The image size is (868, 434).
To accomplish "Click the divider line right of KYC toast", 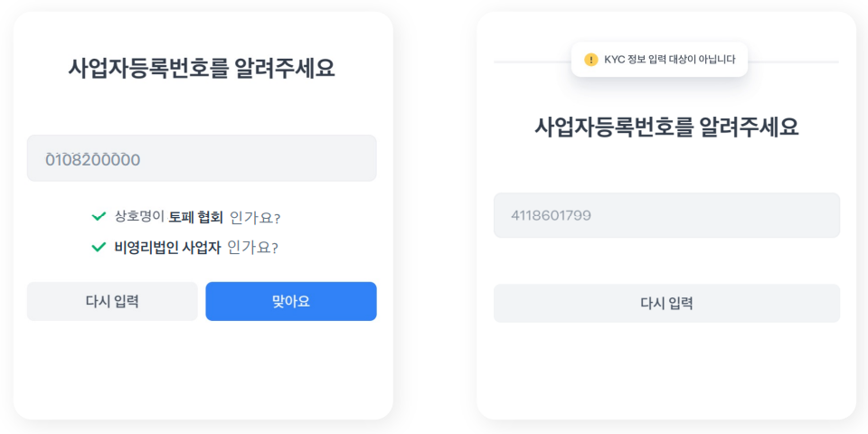I will 793,61.
